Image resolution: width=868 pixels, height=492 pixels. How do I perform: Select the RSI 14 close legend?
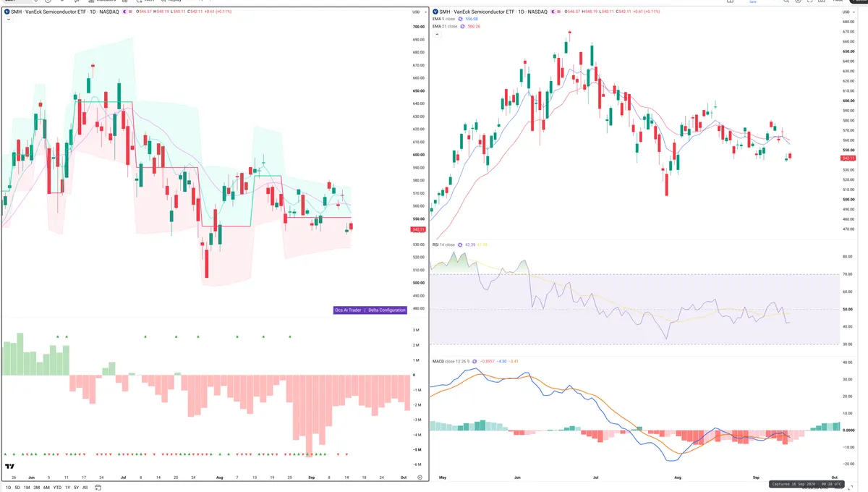pos(444,245)
